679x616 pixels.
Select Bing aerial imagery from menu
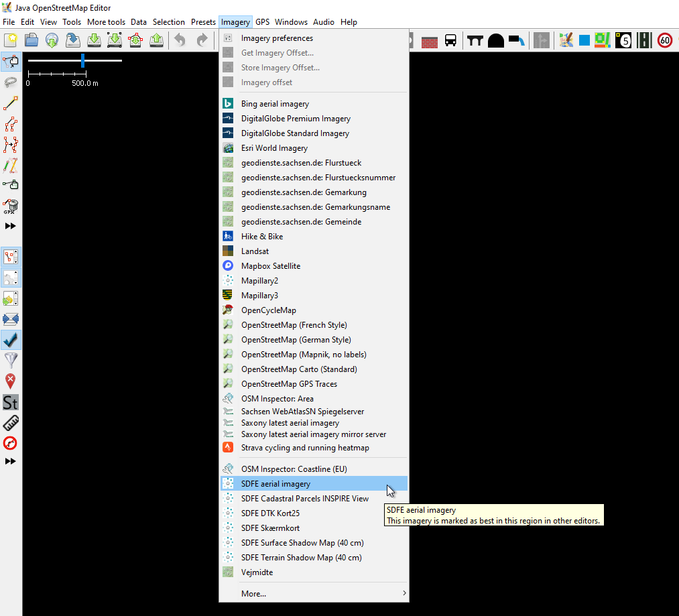point(275,104)
